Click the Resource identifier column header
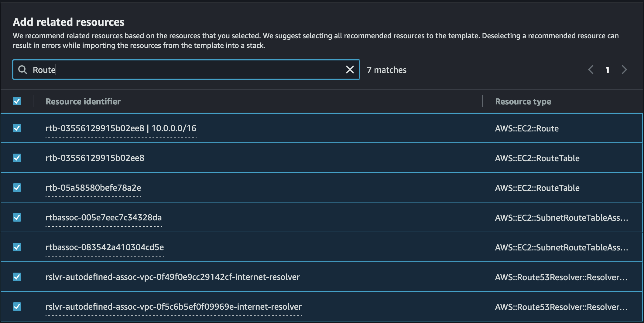This screenshot has width=644, height=323. coord(83,101)
